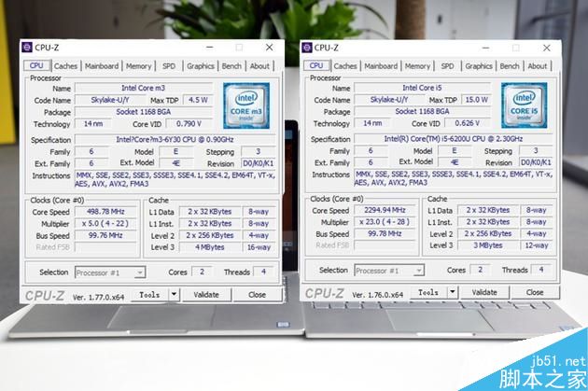
Task: Close the Core m3 CPU-Z window with X
Action: click(269, 48)
